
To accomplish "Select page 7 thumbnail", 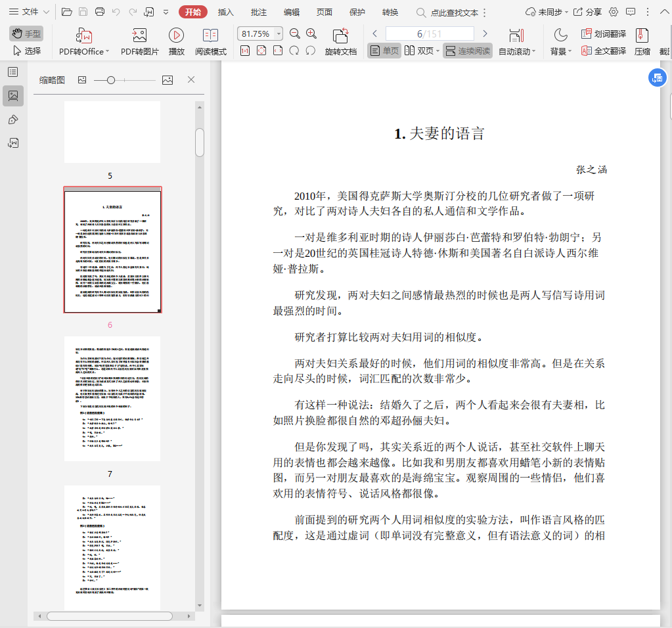I will 112,399.
